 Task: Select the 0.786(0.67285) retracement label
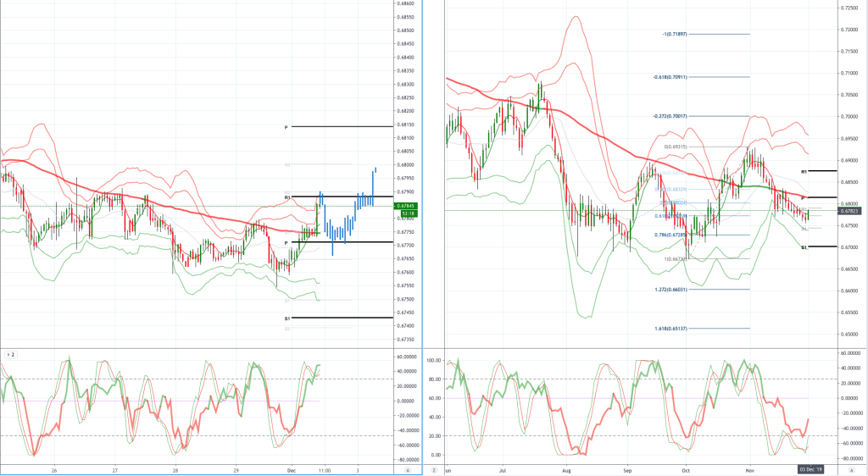670,235
